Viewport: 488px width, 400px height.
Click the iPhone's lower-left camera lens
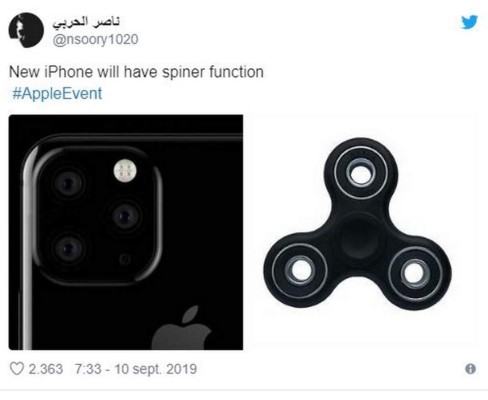69,249
